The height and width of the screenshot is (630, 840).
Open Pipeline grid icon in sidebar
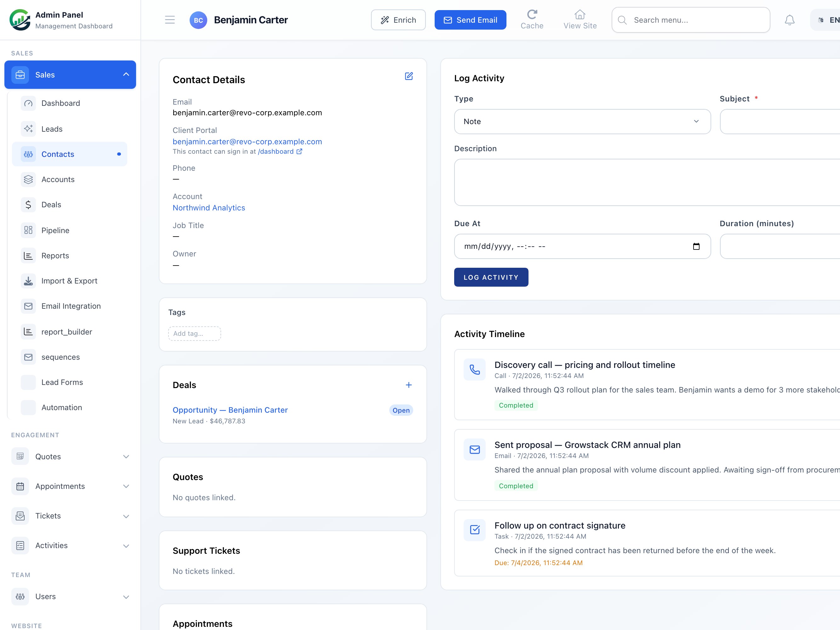(28, 230)
